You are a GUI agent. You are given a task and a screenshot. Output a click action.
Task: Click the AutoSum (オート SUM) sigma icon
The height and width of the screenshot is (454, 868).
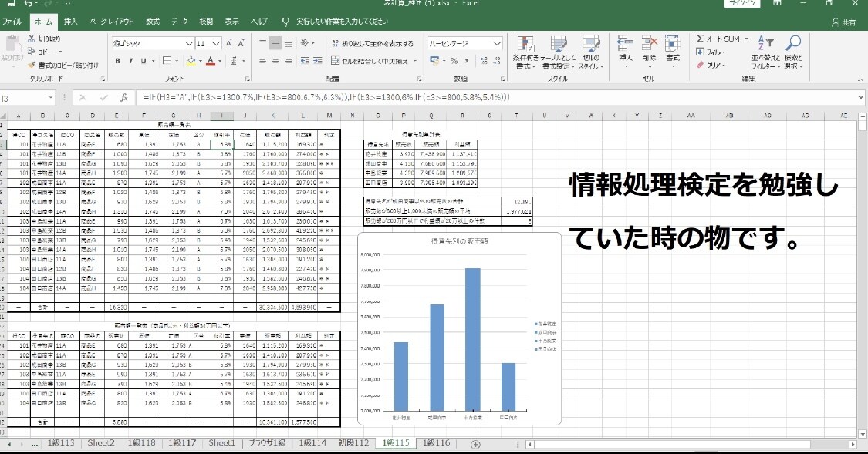pos(701,39)
